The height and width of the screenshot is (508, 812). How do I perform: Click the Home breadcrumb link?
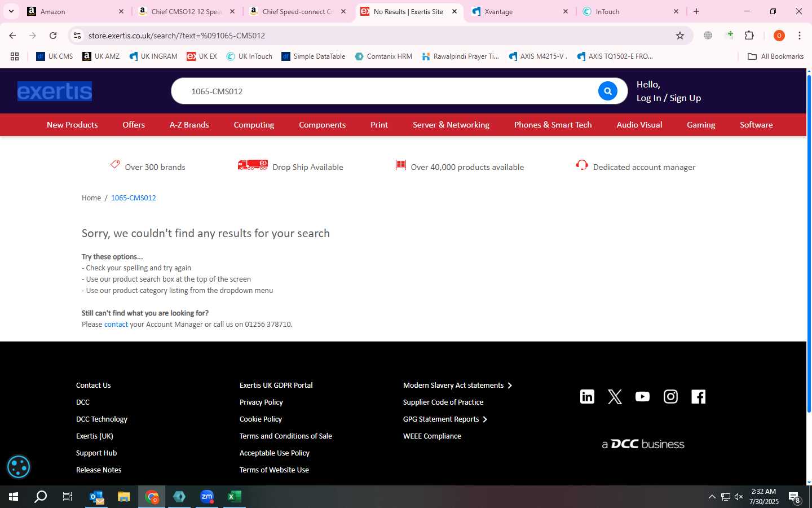[91, 198]
